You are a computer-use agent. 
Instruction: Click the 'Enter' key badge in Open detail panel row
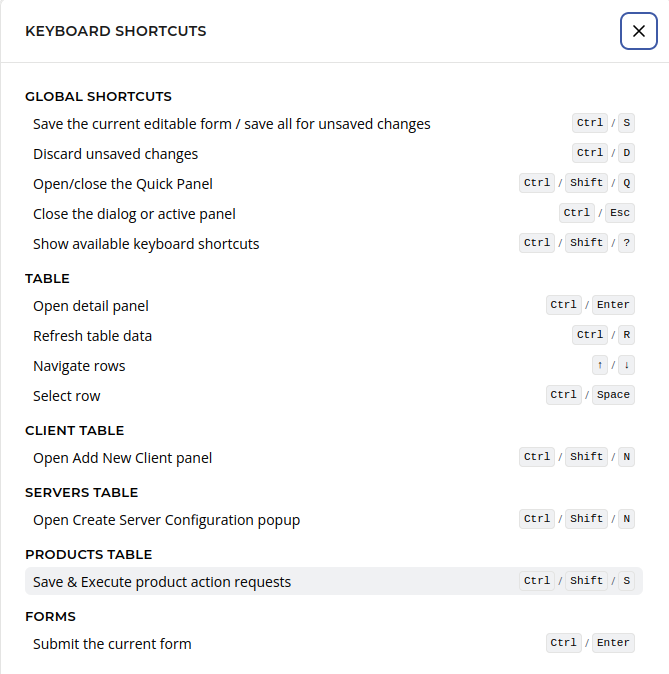pyautogui.click(x=613, y=305)
